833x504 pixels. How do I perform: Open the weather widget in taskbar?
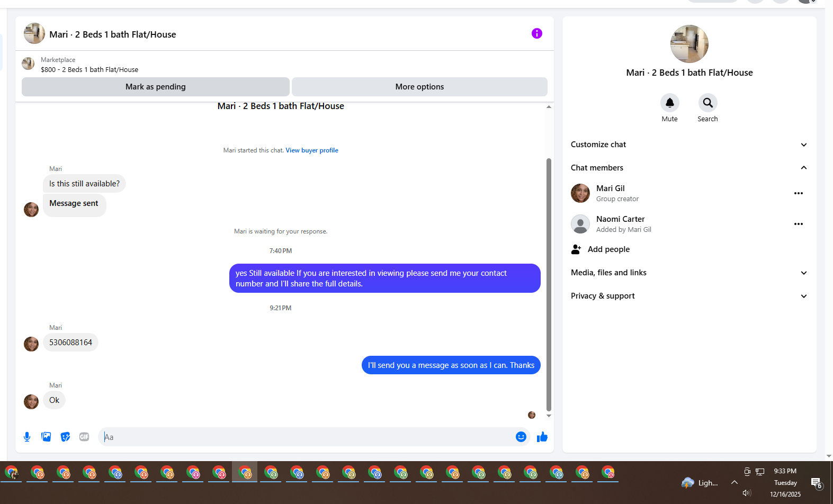pos(700,483)
